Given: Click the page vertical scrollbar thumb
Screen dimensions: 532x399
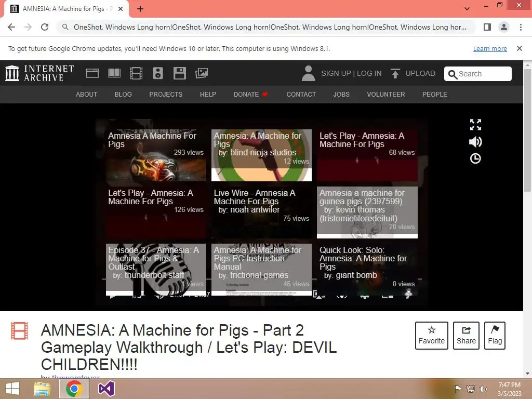Looking at the screenshot, I should click(527, 130).
